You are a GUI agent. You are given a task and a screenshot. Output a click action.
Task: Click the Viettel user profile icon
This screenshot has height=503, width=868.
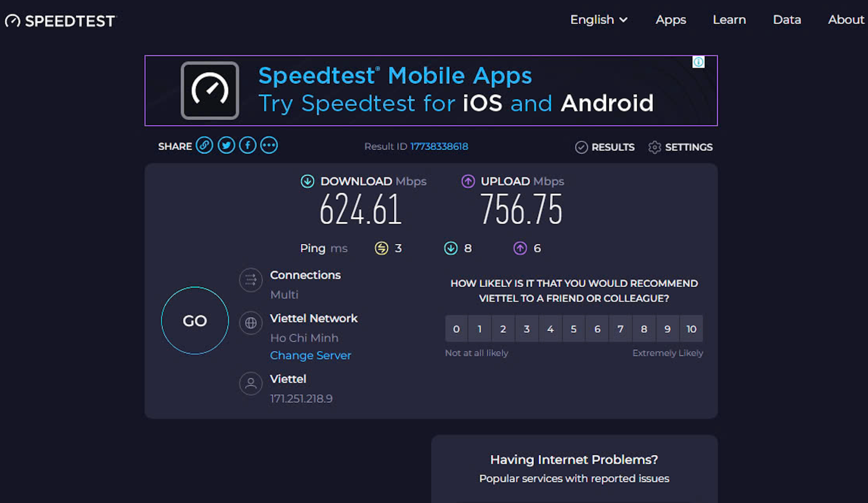tap(251, 383)
